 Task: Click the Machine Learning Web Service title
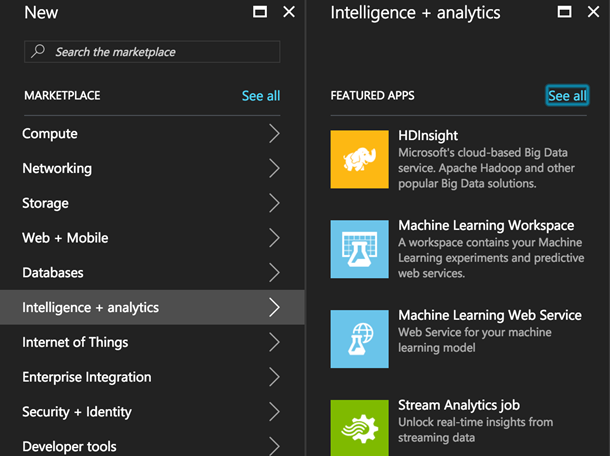click(x=490, y=315)
